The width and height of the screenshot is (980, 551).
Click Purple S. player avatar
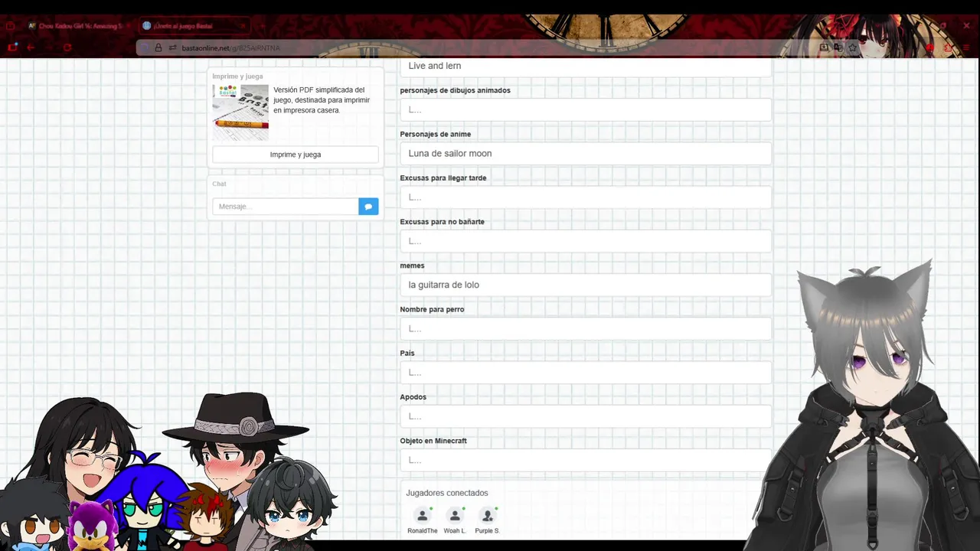coord(487,516)
